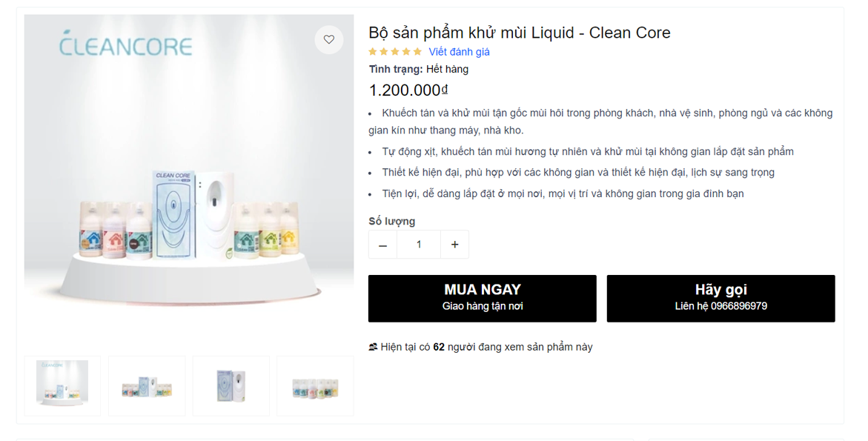Select the fourth product thumbnail

315,385
